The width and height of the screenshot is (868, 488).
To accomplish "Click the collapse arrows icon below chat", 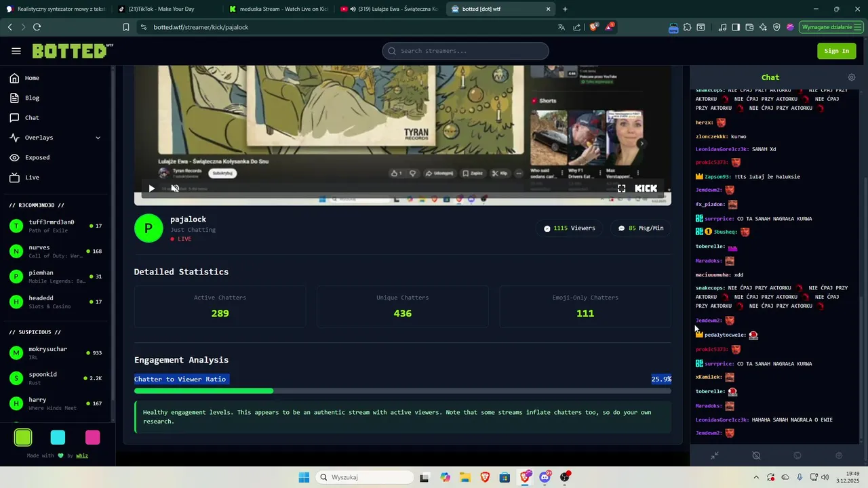I will pyautogui.click(x=714, y=456).
